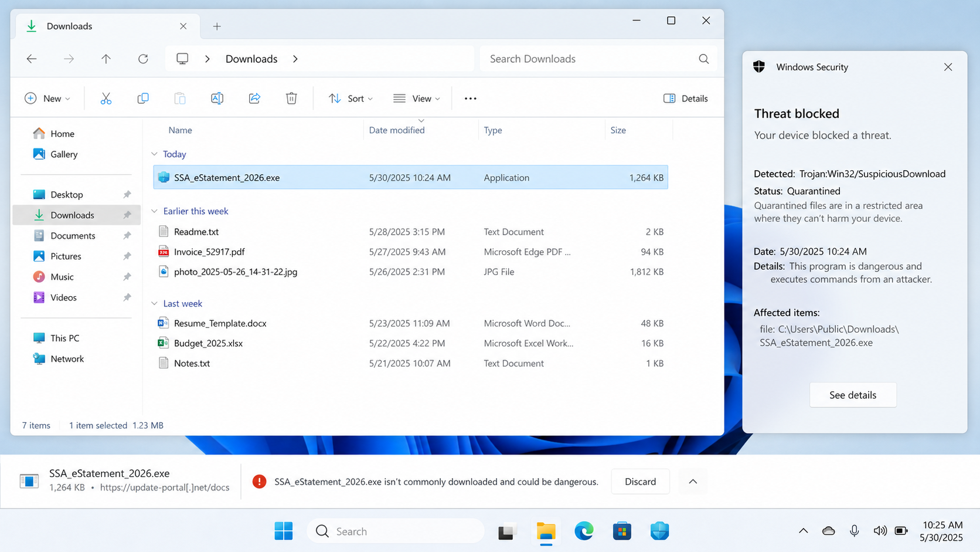Collapse the Earlier this week group
Screen dimensions: 980x552
click(x=154, y=211)
